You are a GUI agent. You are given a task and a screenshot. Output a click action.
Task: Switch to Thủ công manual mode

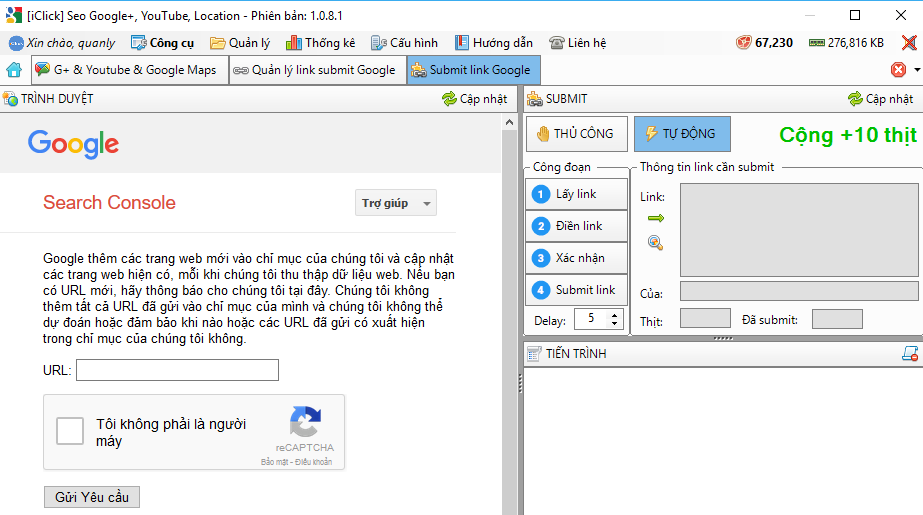[x=576, y=134]
